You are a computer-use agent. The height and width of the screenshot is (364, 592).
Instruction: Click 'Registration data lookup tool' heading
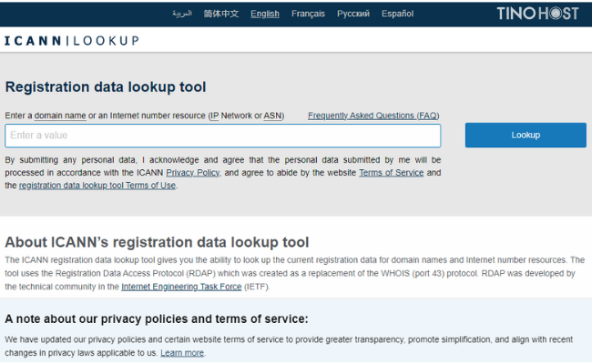pyautogui.click(x=106, y=87)
